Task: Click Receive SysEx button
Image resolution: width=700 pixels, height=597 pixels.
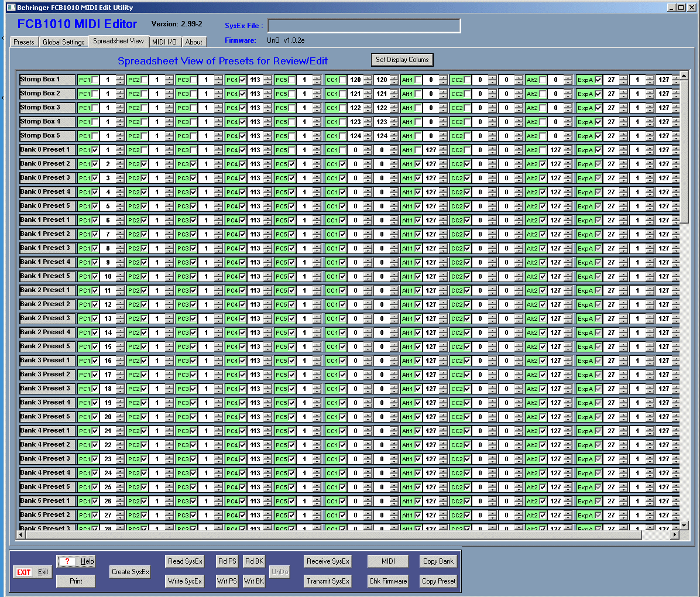Action: click(x=328, y=561)
